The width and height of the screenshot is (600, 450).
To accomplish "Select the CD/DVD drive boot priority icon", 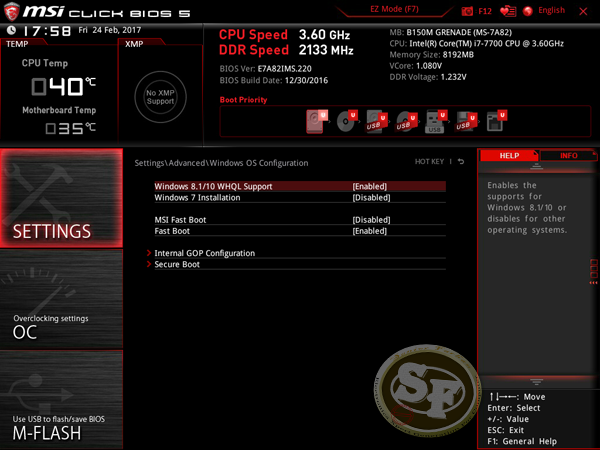I will (x=347, y=121).
